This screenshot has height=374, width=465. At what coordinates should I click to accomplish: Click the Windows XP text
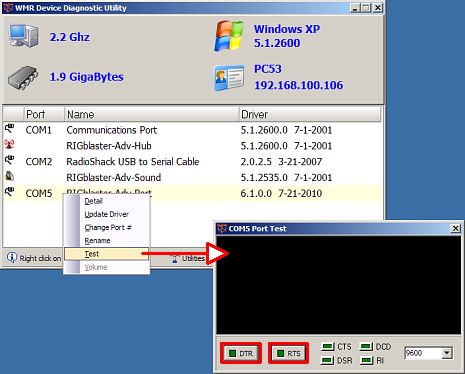click(287, 29)
